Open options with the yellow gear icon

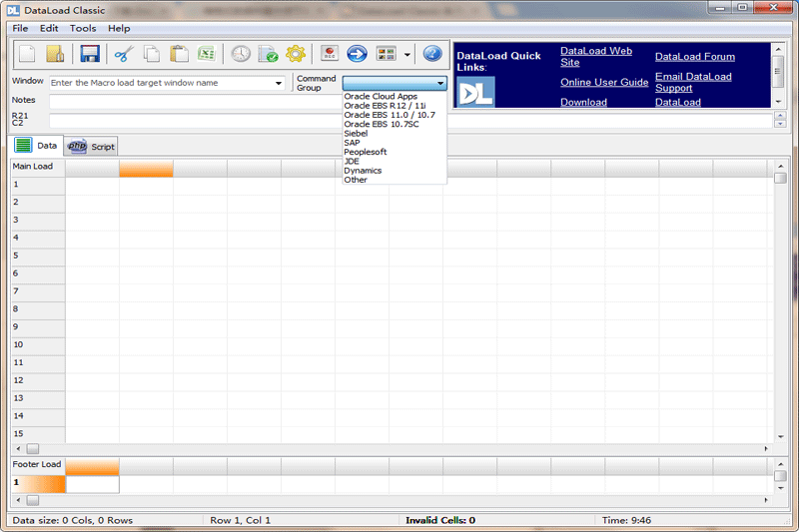296,54
